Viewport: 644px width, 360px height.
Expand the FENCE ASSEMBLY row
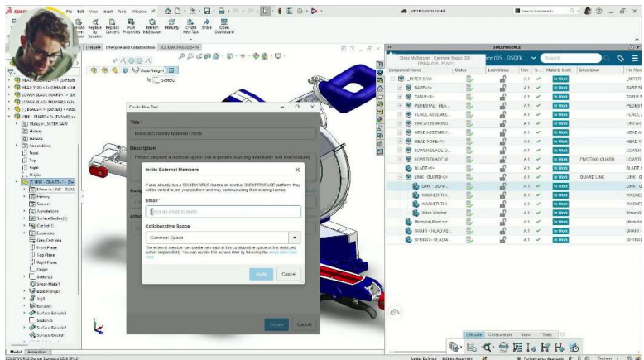pos(400,114)
